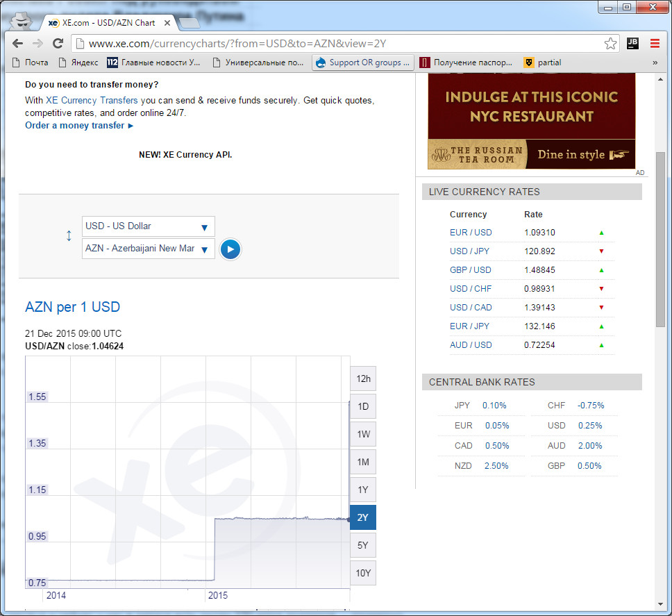Image resolution: width=672 pixels, height=616 pixels.
Task: Open the Почта bookmark
Action: (31, 63)
